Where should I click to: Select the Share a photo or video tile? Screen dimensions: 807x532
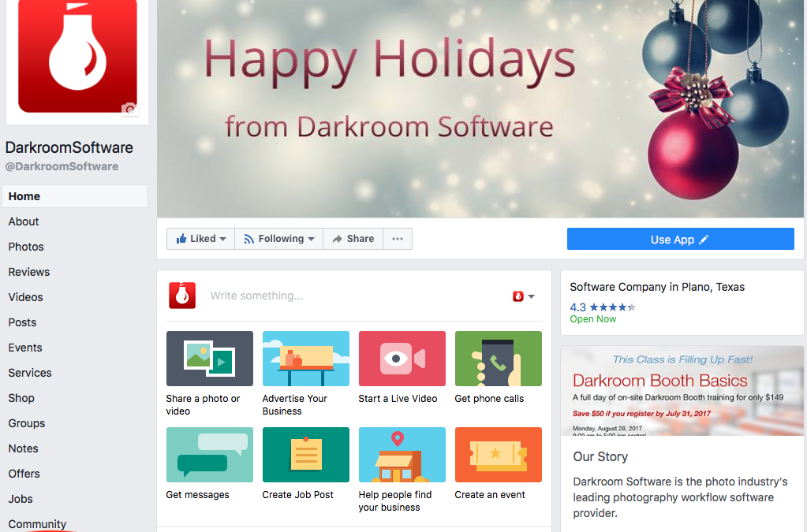click(210, 374)
